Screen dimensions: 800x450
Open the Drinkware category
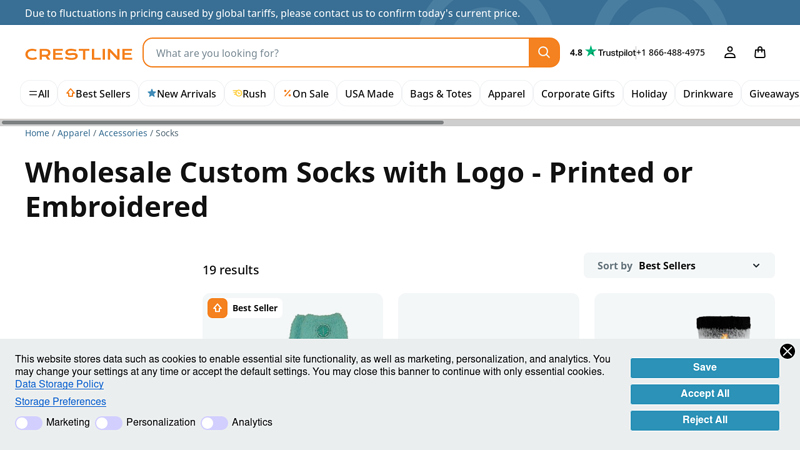(x=708, y=94)
